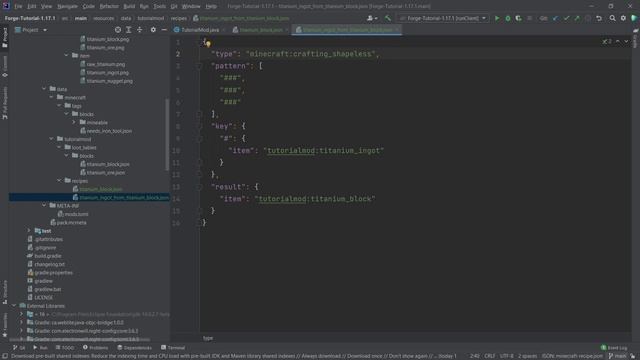
Task: Open IDE settings gear in main toolbar
Action: 623,18
